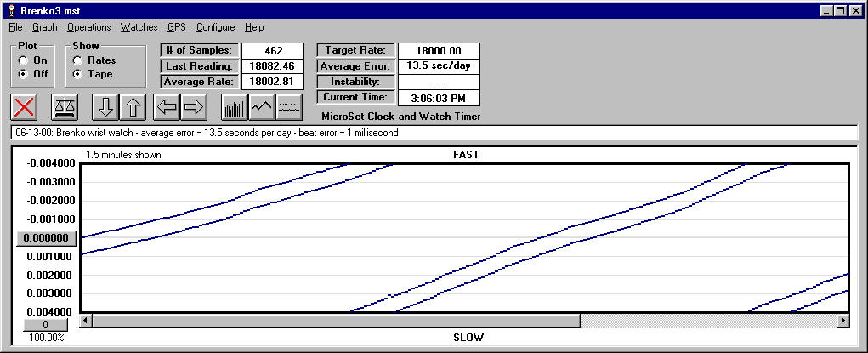Select the zigzag line graph icon
Viewport: 868px width, 353px height.
point(262,107)
